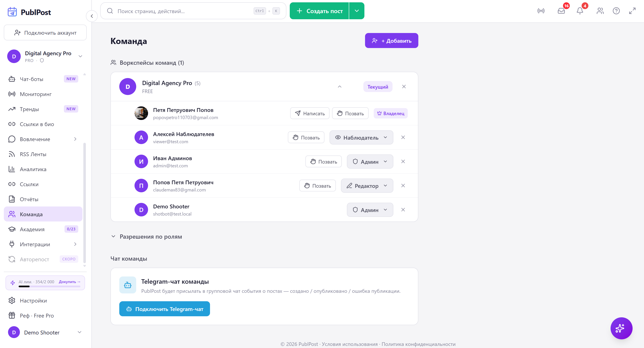Open Условия использования footer link
This screenshot has height=348, width=644.
(x=350, y=344)
